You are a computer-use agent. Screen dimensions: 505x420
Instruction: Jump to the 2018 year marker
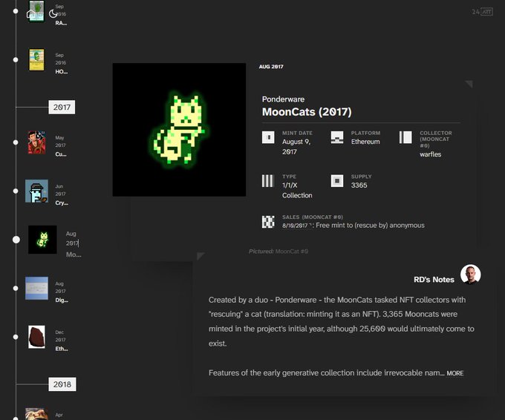click(x=62, y=384)
